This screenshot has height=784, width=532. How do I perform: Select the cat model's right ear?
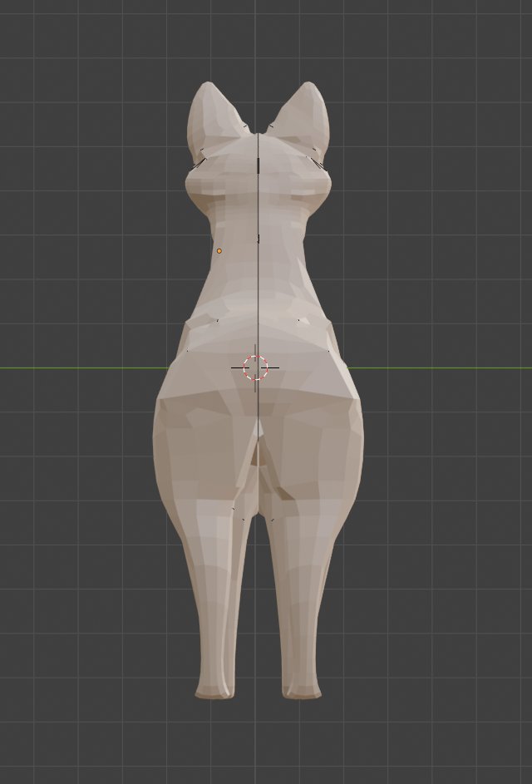pos(302,119)
